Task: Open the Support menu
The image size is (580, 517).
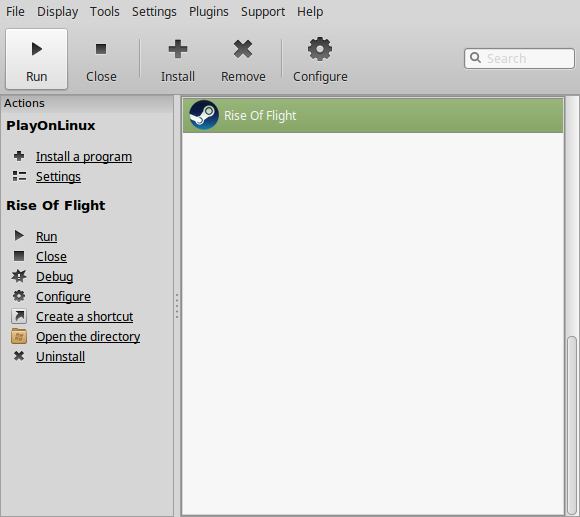Action: tap(263, 11)
